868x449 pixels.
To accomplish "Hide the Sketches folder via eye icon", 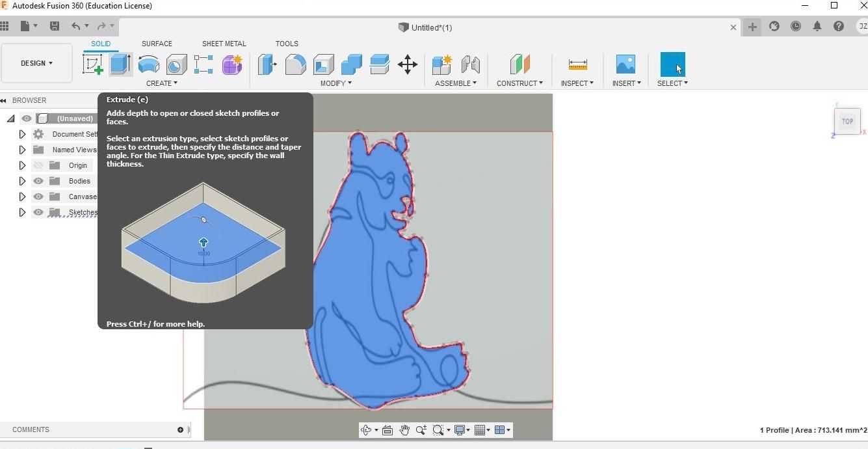I will [38, 212].
